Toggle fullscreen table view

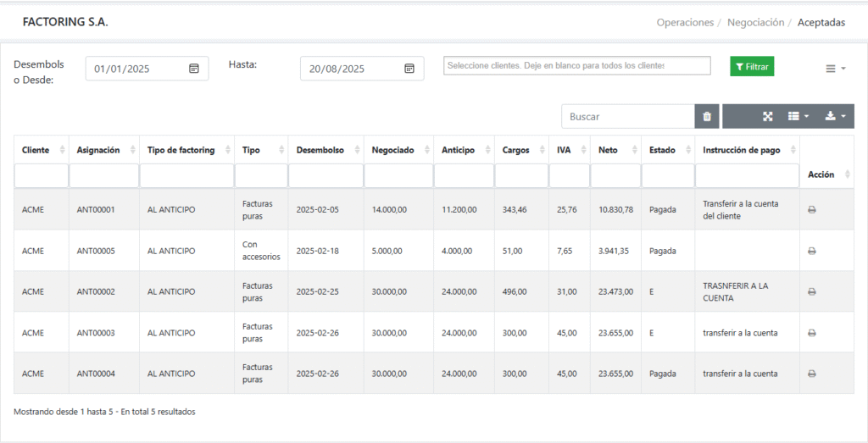(768, 117)
